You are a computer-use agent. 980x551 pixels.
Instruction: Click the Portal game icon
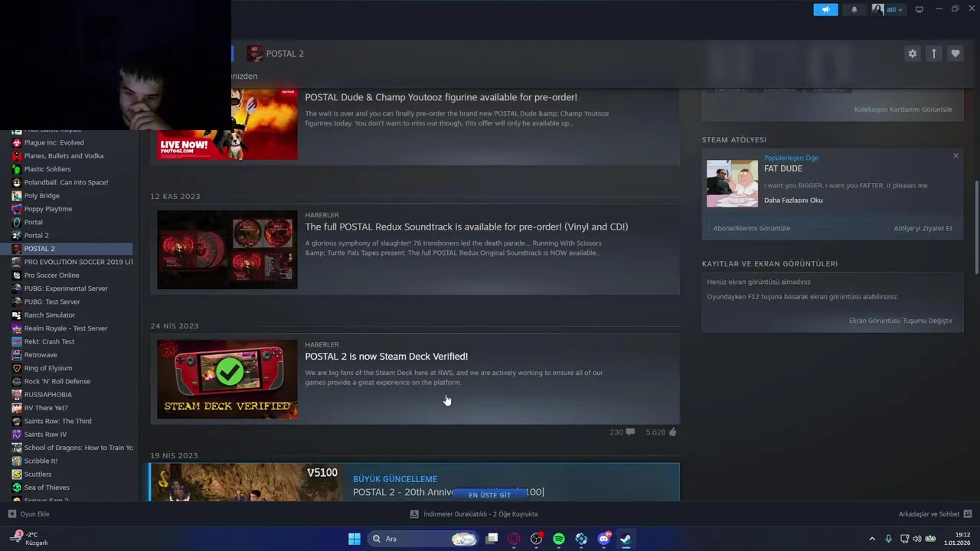(x=17, y=222)
